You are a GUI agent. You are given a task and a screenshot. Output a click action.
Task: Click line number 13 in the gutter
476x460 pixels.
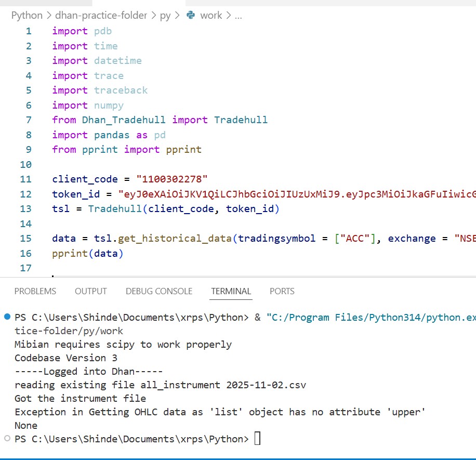(x=26, y=209)
